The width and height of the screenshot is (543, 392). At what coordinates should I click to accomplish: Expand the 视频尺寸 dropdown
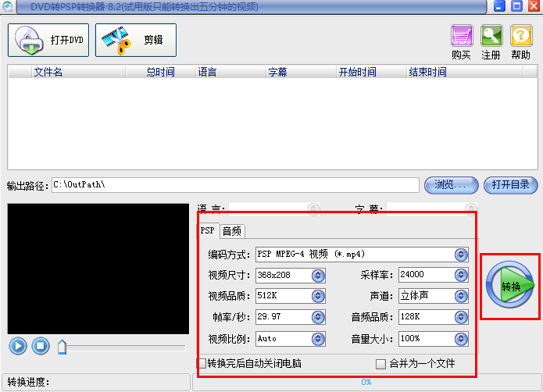pos(318,276)
